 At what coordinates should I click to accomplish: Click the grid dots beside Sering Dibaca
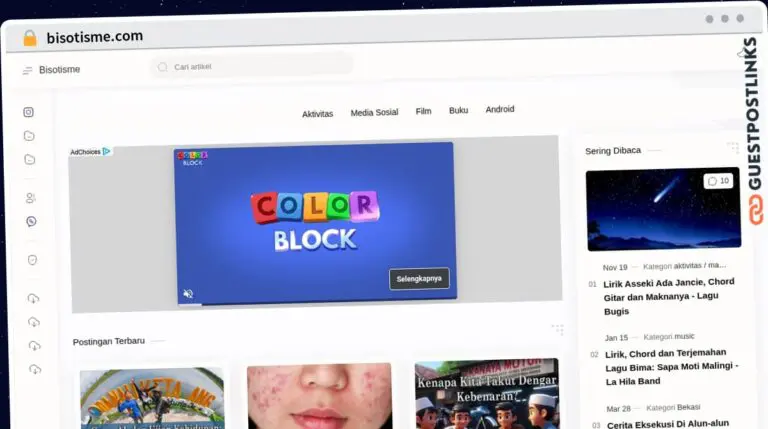click(x=732, y=148)
